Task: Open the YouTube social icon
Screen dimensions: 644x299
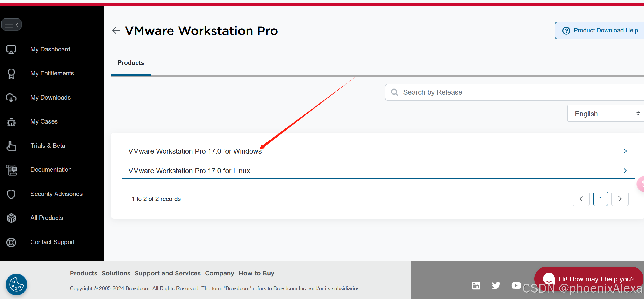Action: pyautogui.click(x=516, y=285)
